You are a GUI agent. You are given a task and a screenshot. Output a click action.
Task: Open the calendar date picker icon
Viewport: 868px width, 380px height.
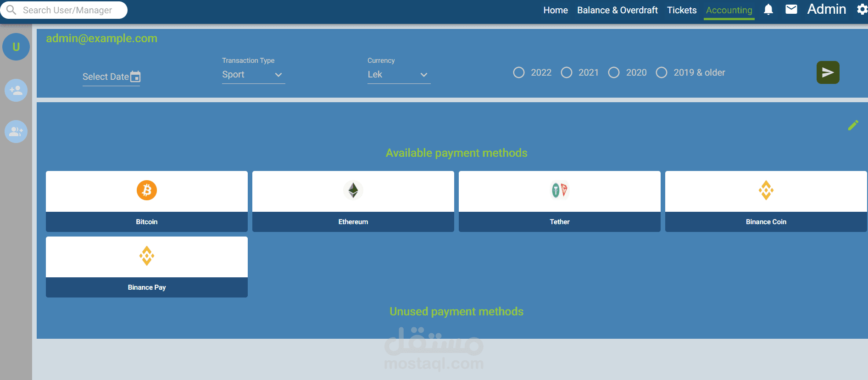pos(135,77)
